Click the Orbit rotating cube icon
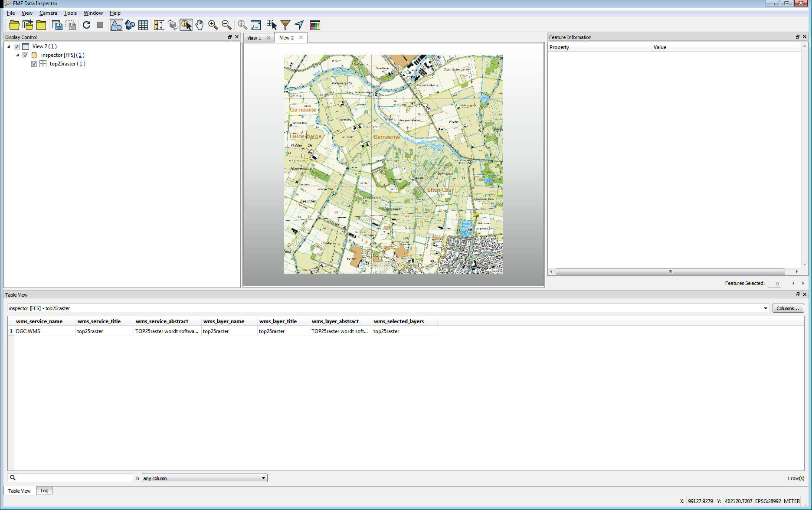812x510 pixels. point(172,25)
